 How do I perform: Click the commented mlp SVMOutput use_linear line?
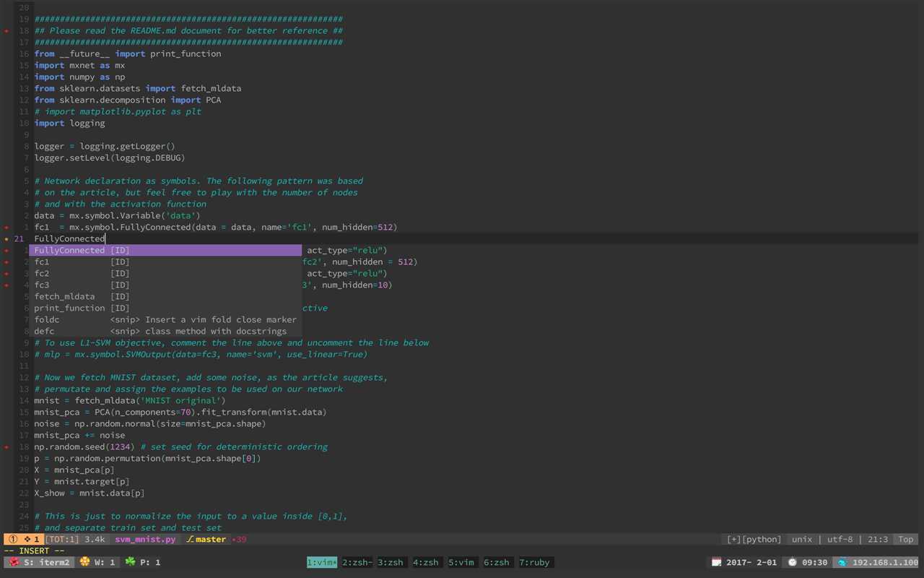tap(201, 354)
